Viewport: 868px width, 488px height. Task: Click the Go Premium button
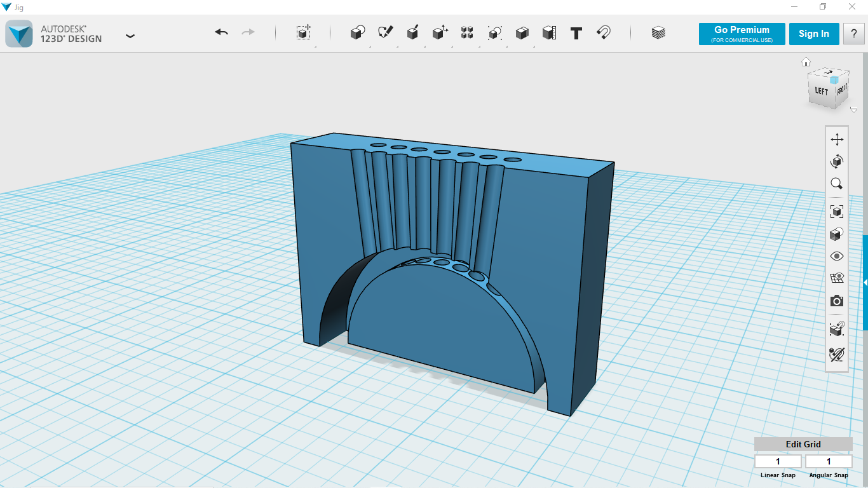tap(742, 34)
